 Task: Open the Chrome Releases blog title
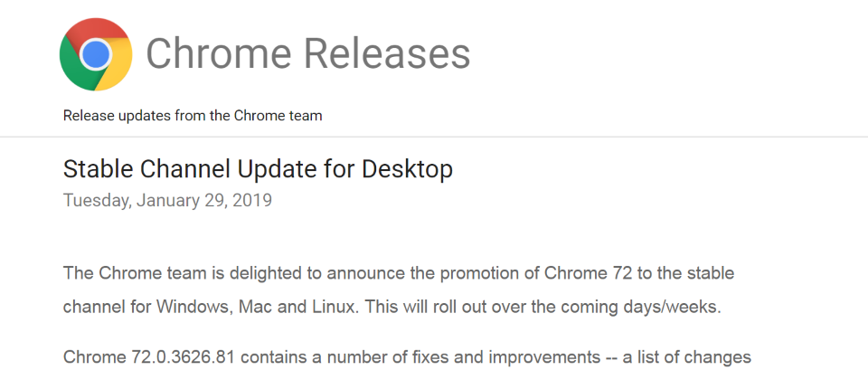(x=307, y=54)
